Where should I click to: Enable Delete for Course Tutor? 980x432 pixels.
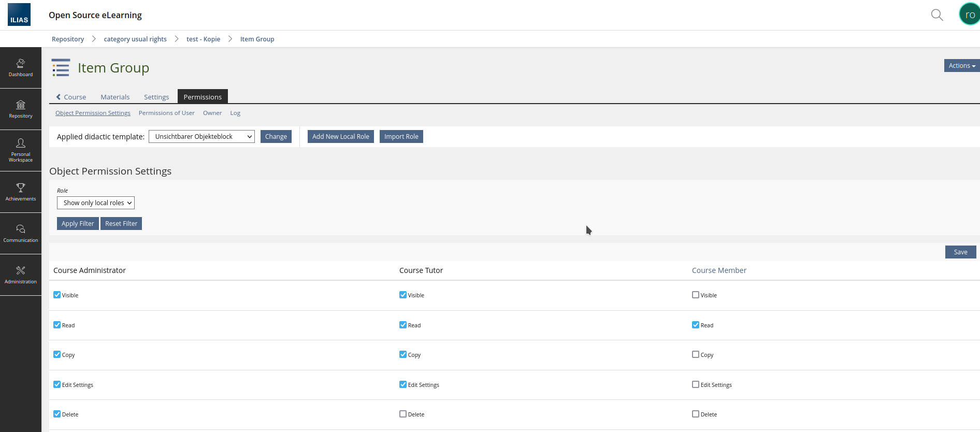click(x=403, y=414)
